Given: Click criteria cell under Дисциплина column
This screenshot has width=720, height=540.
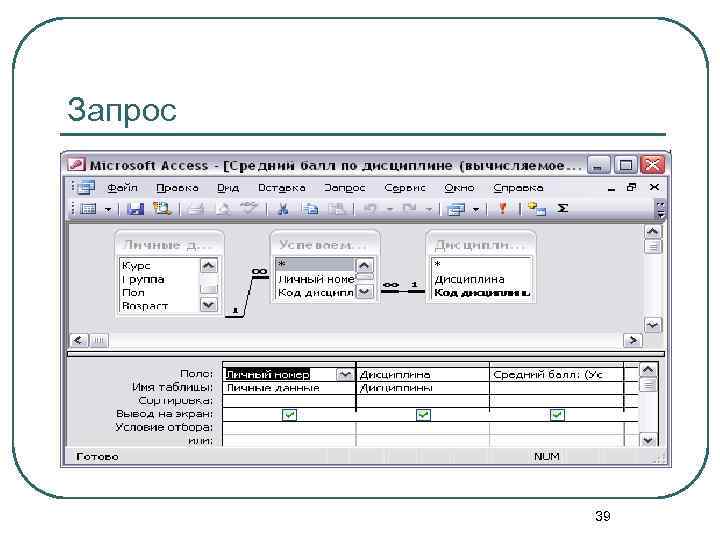Looking at the screenshot, I should tap(423, 428).
